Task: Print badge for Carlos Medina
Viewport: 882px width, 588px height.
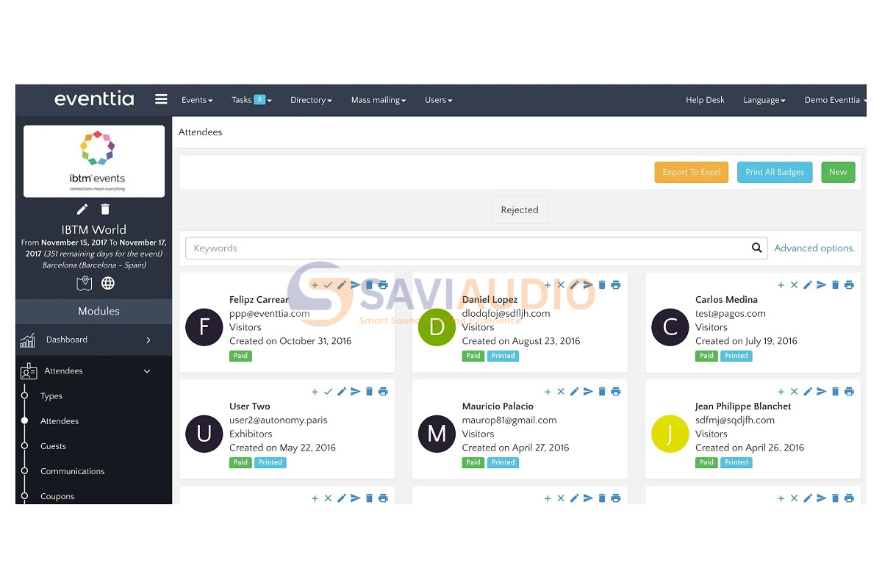Action: pyautogui.click(x=849, y=285)
